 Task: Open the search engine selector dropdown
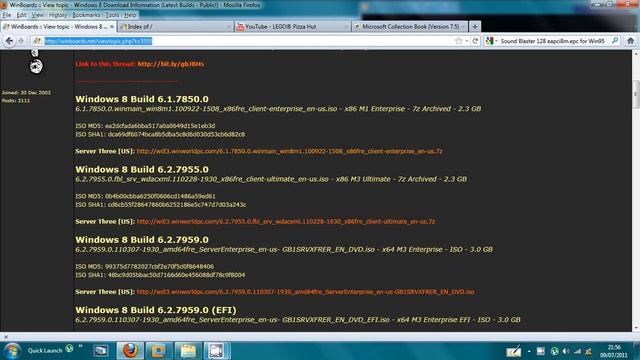(491, 41)
